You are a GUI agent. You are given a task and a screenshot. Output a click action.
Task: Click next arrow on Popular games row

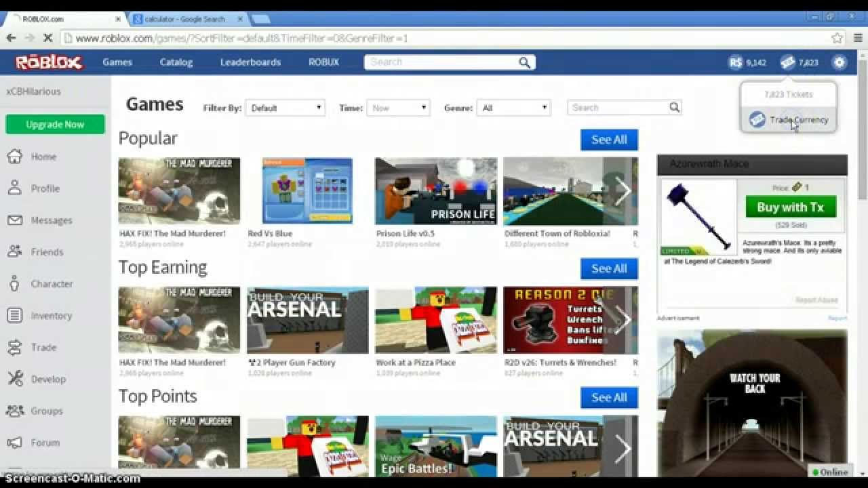point(622,191)
